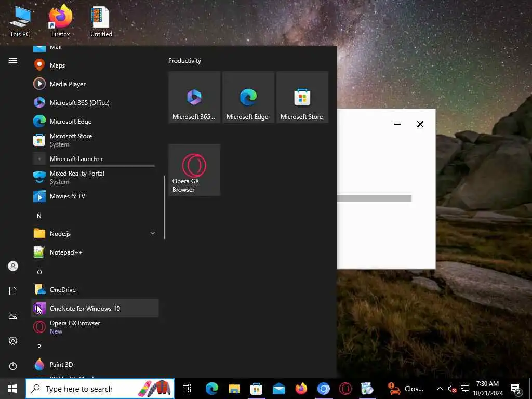Viewport: 532px width, 399px height.
Task: Click the Minecraft Launcher install progress bar
Action: click(102, 166)
